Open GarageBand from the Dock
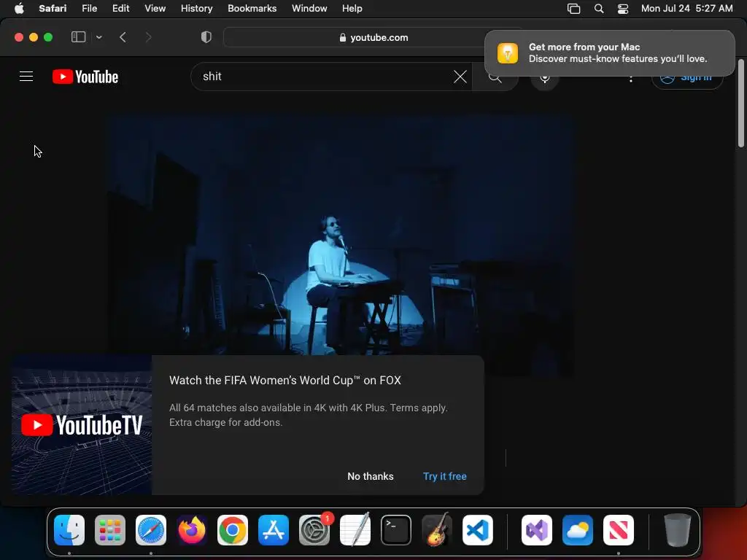 pyautogui.click(x=437, y=529)
